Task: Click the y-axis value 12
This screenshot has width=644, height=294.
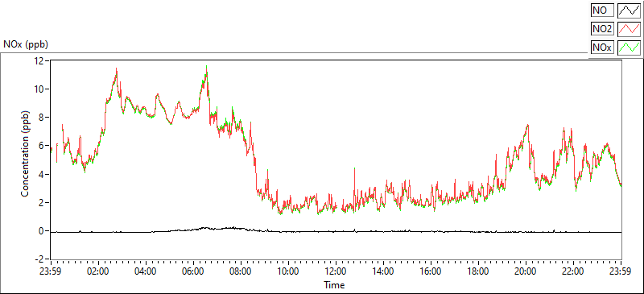Action: pyautogui.click(x=39, y=60)
